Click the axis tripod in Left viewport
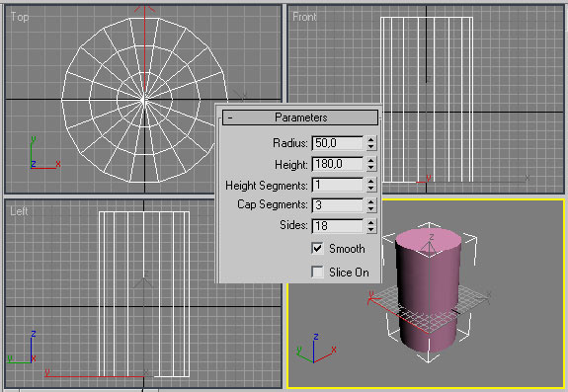Image resolution: width=568 pixels, height=392 pixels. tap(23, 347)
